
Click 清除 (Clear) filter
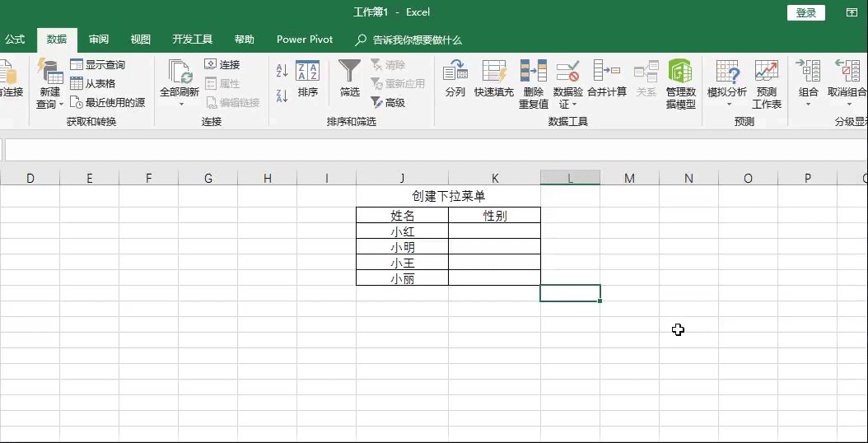[388, 65]
